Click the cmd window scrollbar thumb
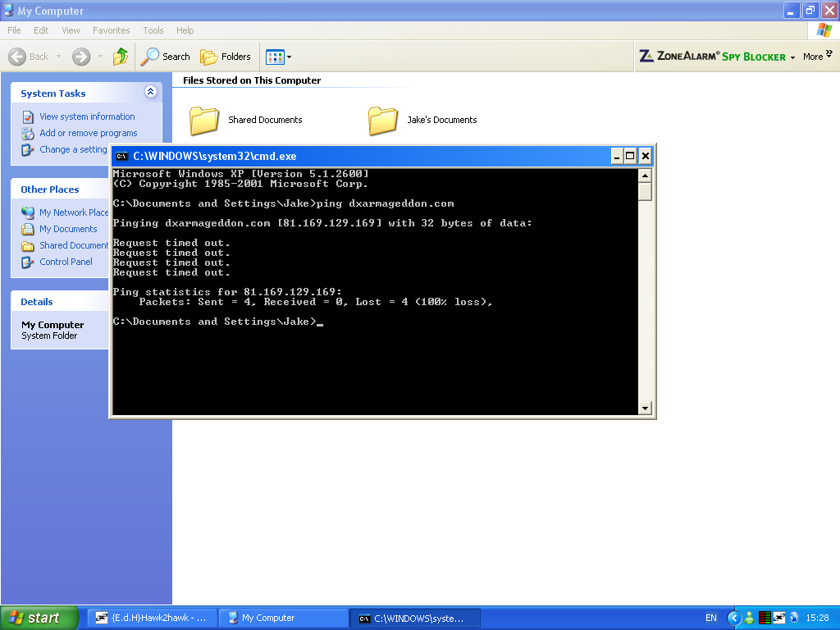The height and width of the screenshot is (630, 840). 645,191
